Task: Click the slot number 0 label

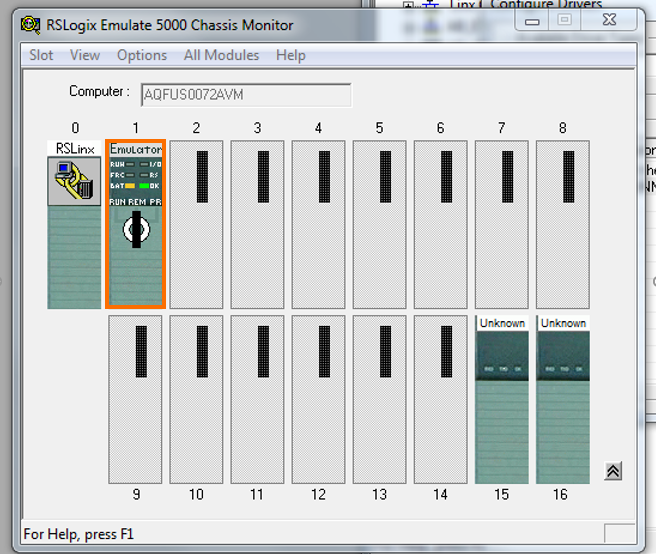Action: coord(75,128)
